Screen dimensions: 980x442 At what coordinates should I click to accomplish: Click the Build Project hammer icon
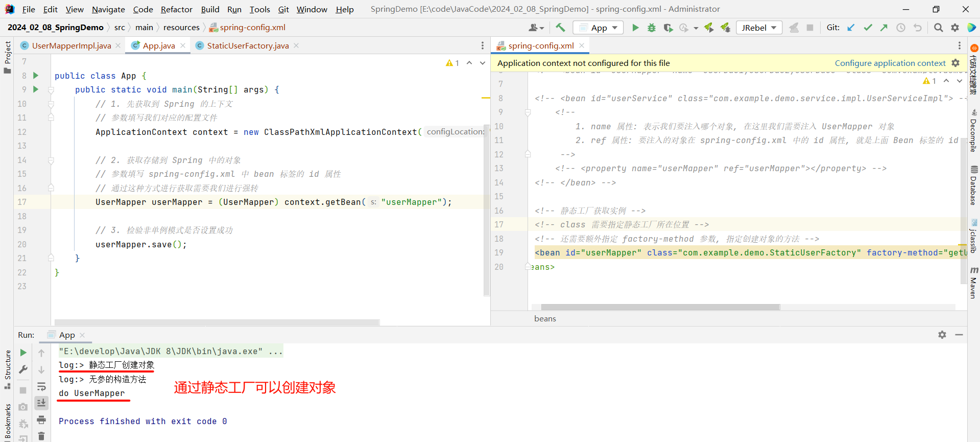[x=560, y=28]
